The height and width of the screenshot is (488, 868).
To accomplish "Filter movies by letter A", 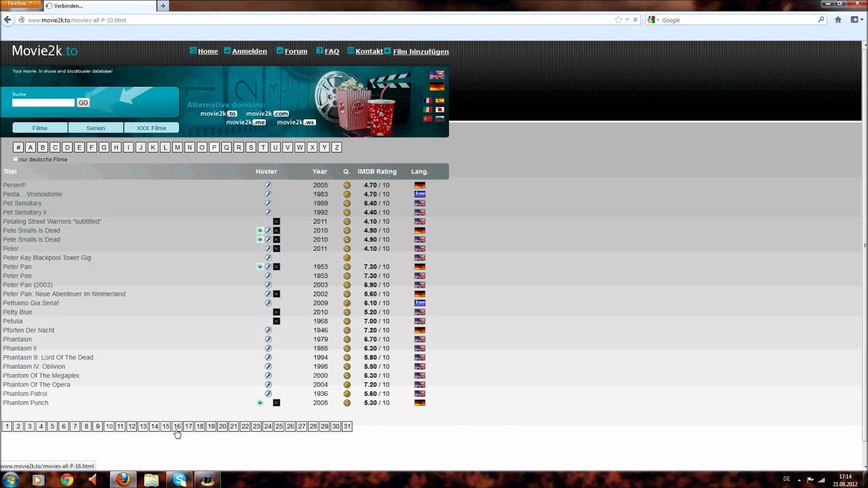I will [x=31, y=148].
